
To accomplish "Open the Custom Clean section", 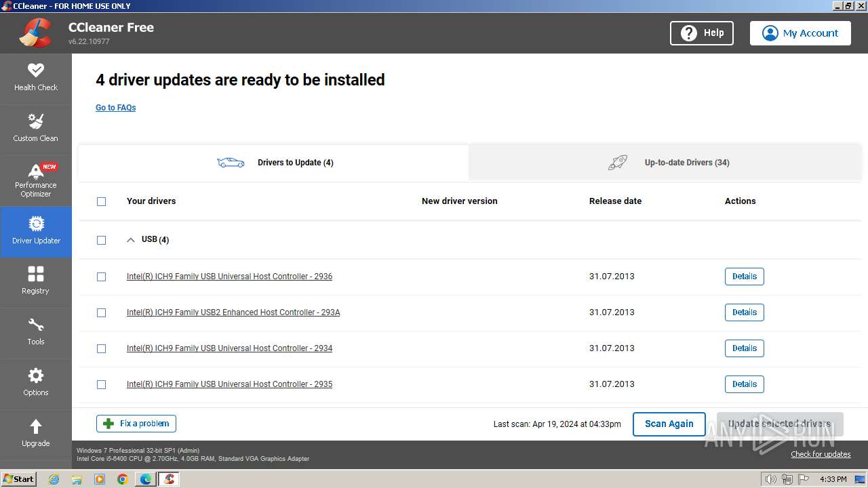I will pos(36,129).
